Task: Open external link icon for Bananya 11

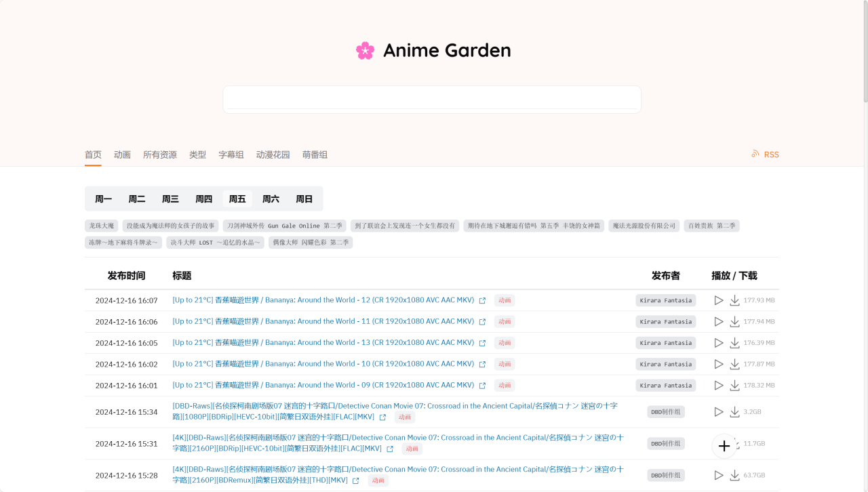Action: click(482, 322)
